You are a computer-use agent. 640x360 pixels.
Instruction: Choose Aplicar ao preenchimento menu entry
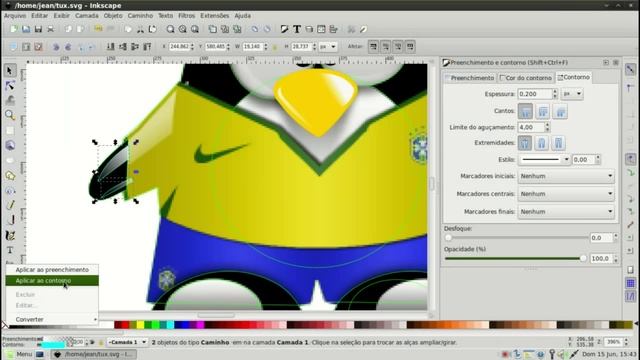(x=52, y=270)
